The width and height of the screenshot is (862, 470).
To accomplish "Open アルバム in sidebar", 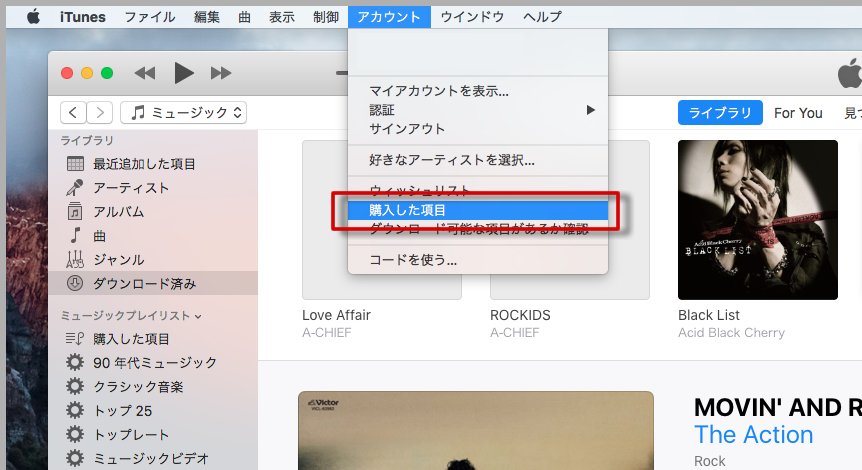I will tap(153, 212).
